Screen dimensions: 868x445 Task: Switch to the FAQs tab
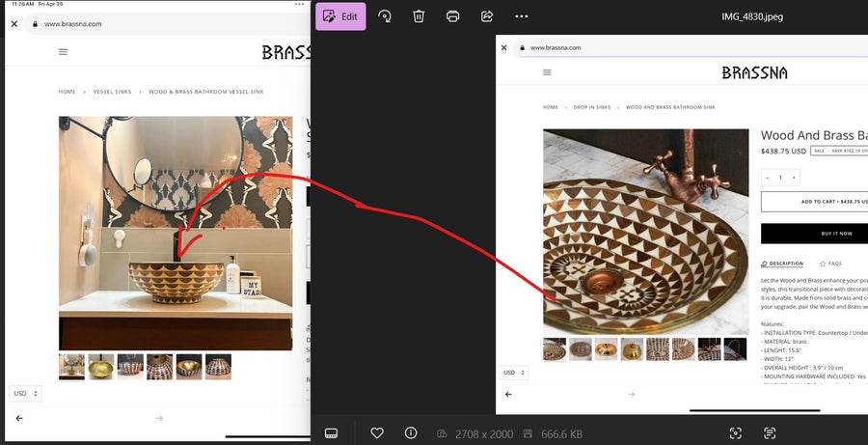click(x=830, y=264)
